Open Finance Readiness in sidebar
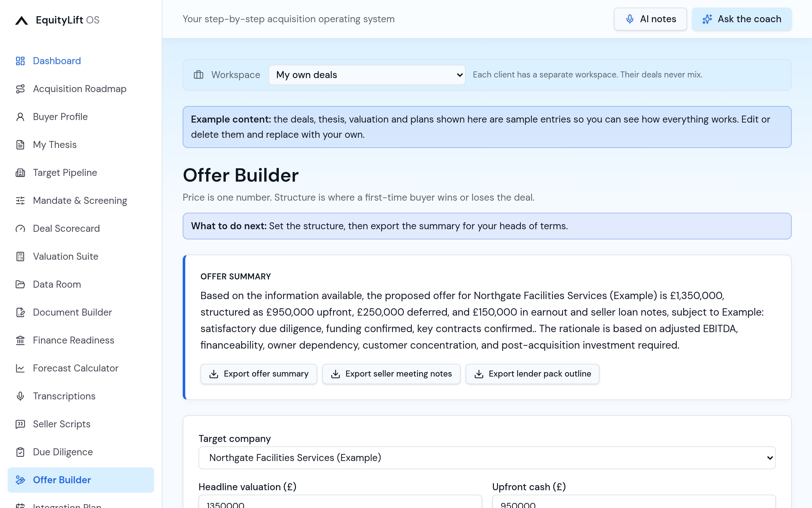 pos(81,340)
